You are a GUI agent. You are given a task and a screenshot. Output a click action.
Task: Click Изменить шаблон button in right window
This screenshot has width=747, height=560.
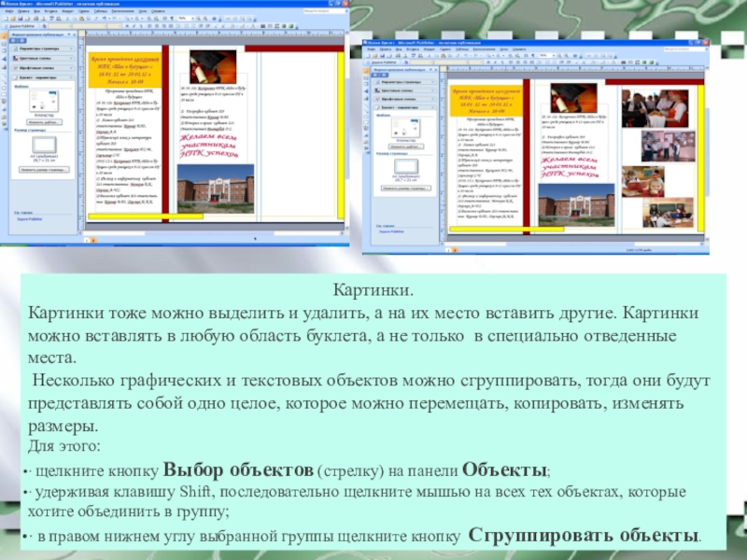405,147
